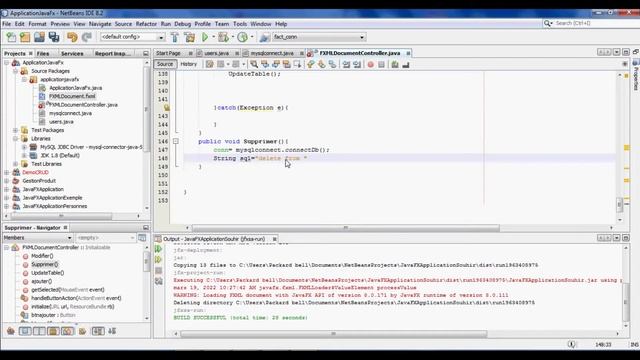This screenshot has height=360, width=640.
Task: Select FXMLDocument.fxml in Projects tree
Action: pyautogui.click(x=72, y=96)
